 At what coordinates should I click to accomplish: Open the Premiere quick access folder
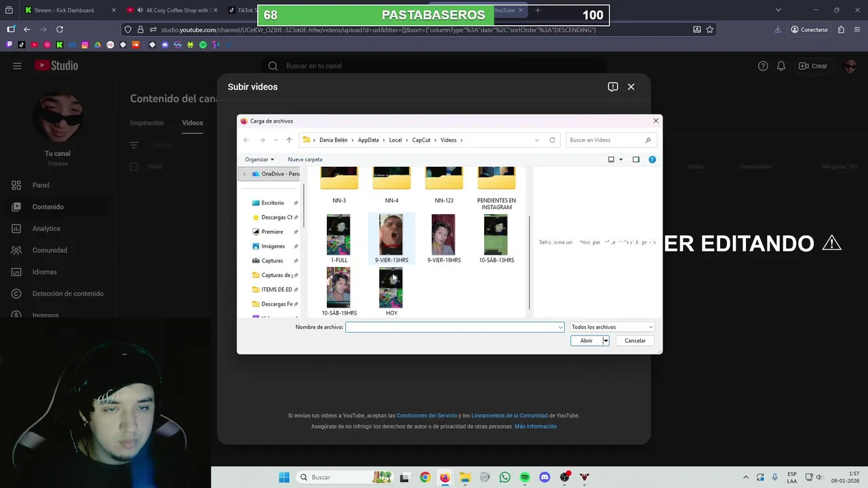tap(272, 232)
